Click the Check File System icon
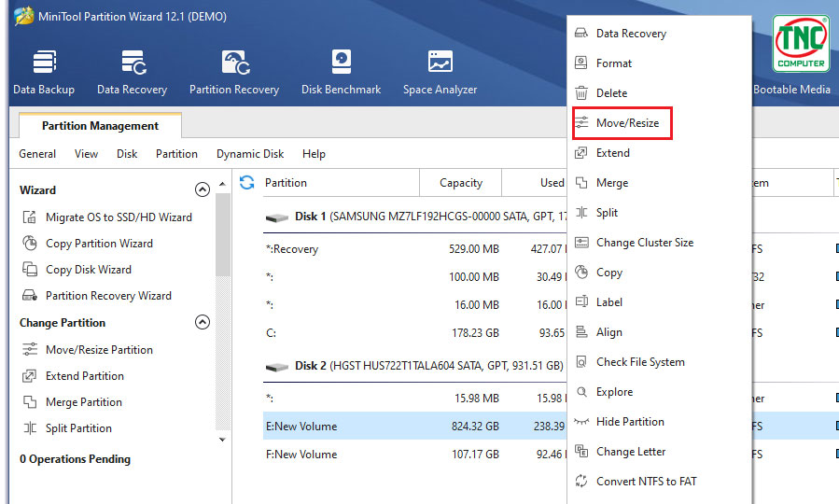The width and height of the screenshot is (839, 504). pyautogui.click(x=581, y=362)
